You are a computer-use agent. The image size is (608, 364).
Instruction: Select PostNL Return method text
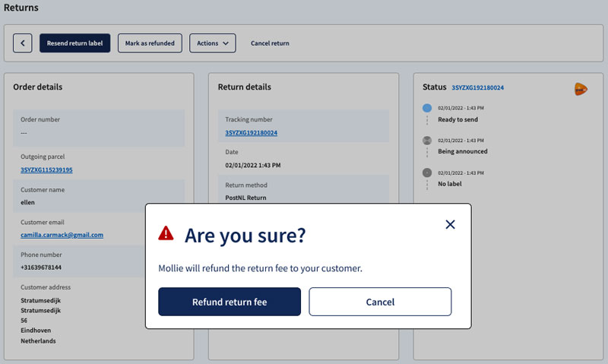[x=245, y=198]
